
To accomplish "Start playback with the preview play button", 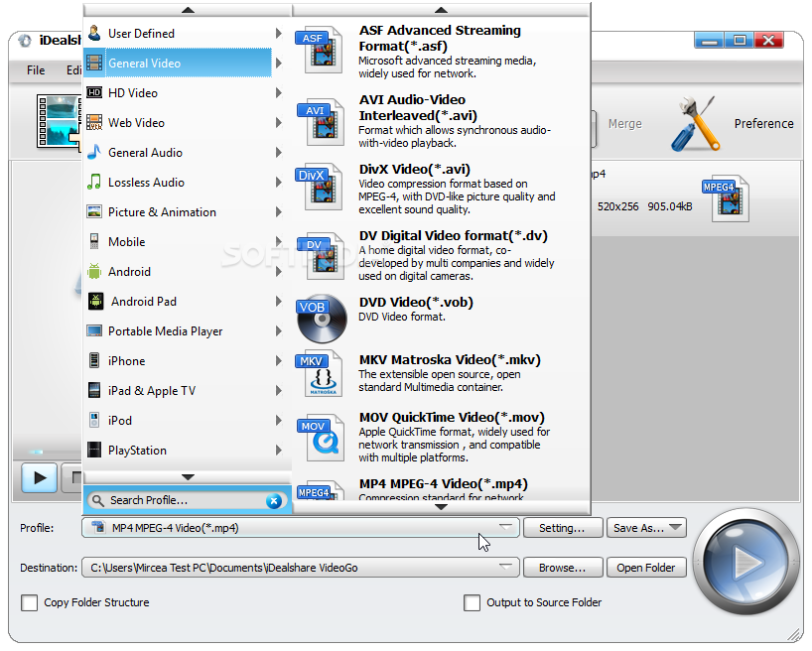I will [39, 477].
